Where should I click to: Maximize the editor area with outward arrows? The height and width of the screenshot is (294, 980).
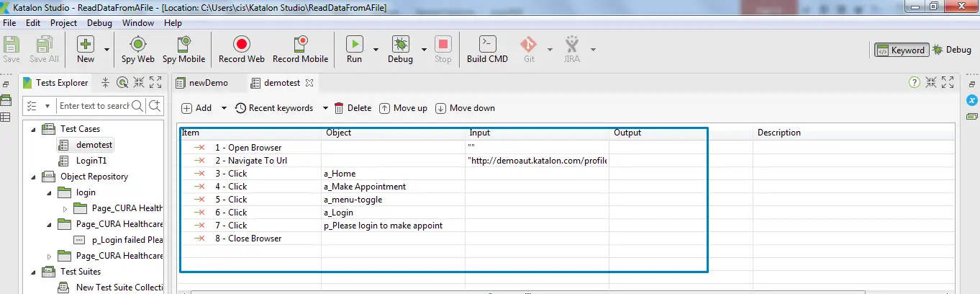pyautogui.click(x=948, y=83)
